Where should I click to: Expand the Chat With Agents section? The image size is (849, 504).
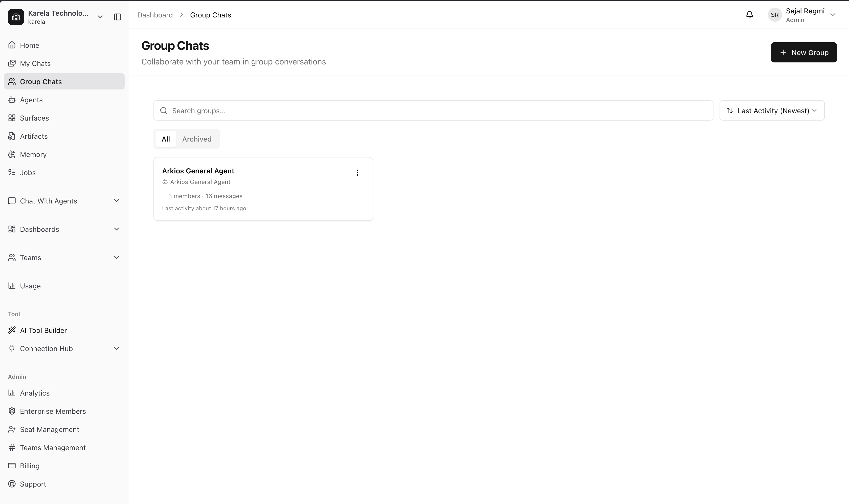click(64, 201)
